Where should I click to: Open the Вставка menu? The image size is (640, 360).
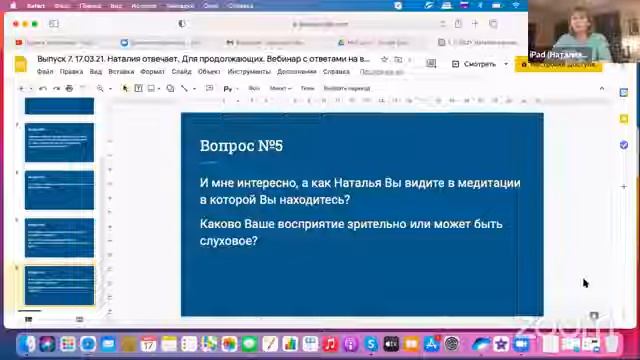click(121, 71)
